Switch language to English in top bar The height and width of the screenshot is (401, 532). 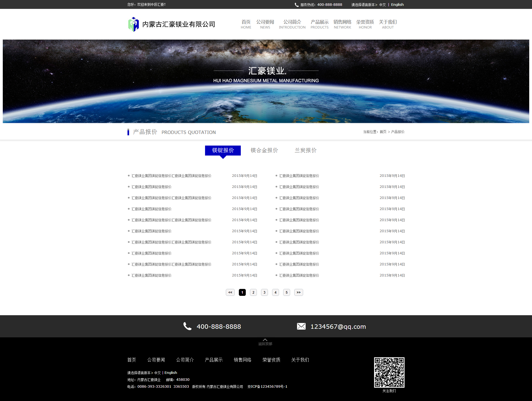tap(397, 5)
